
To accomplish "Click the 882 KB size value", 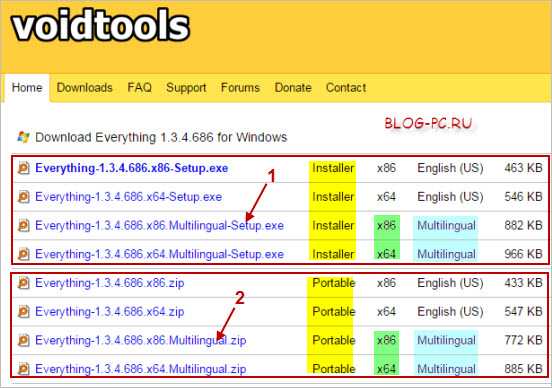I will [523, 225].
